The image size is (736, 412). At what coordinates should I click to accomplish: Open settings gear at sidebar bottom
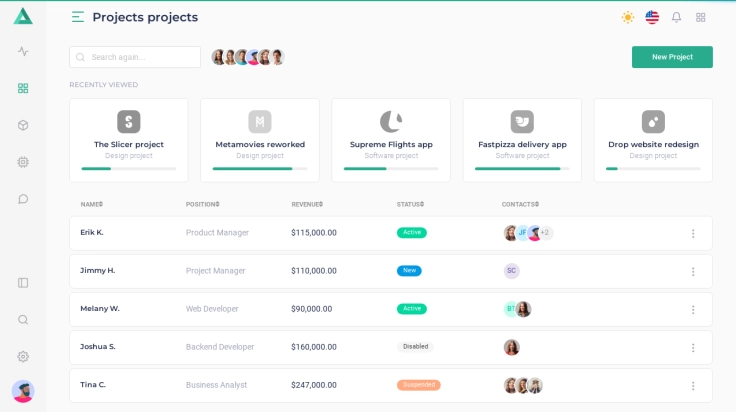click(23, 357)
